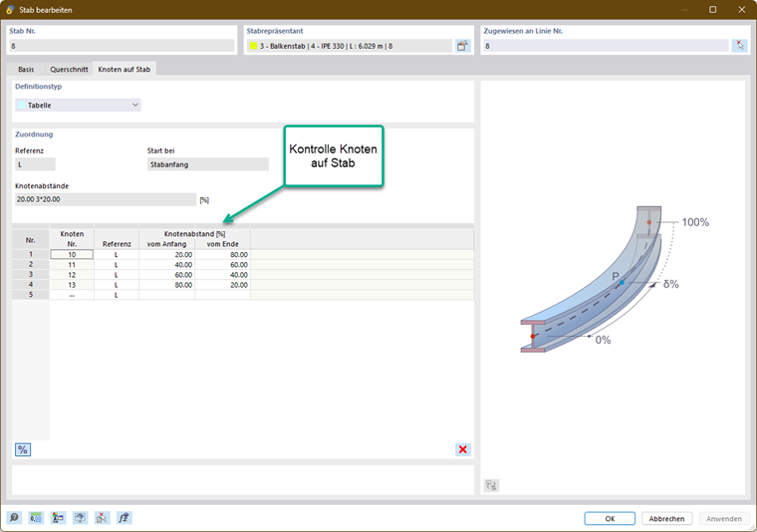Click the red X delete row icon
This screenshot has width=757, height=532.
point(462,449)
